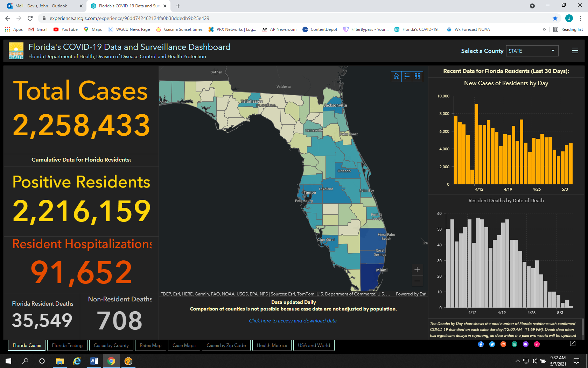Bookmark this page with the star icon
The width and height of the screenshot is (588, 368).
[x=555, y=18]
